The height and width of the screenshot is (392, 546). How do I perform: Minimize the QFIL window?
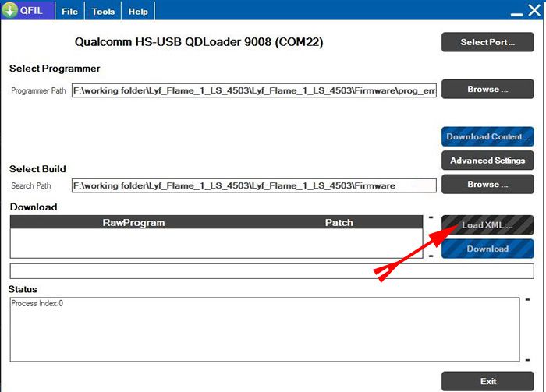coord(516,14)
